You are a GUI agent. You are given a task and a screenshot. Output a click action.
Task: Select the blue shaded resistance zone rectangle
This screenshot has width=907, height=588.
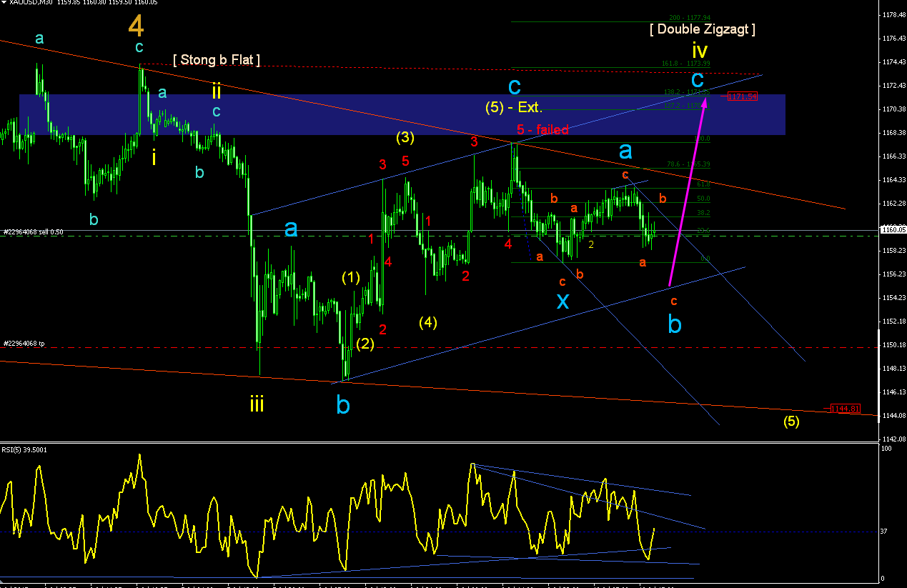(402, 114)
